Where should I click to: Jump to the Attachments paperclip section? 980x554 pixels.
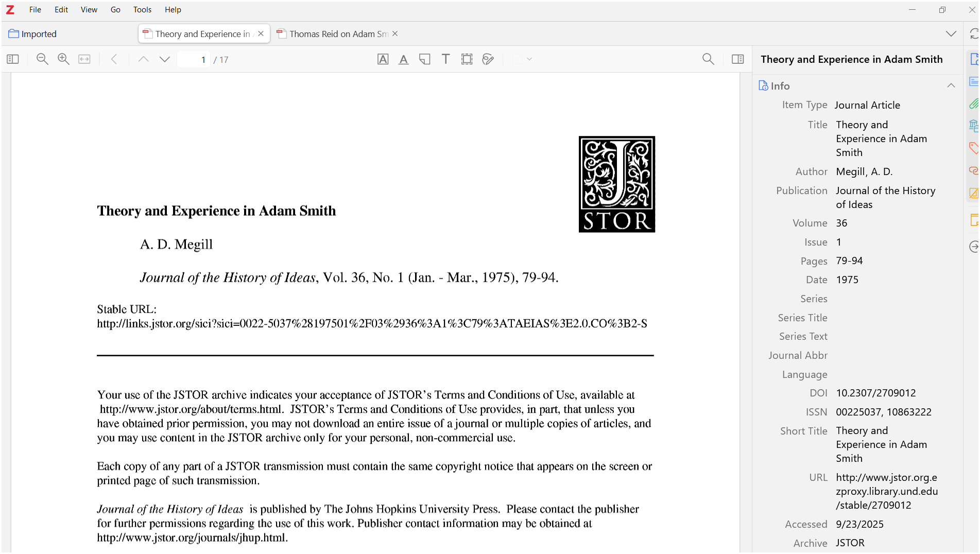tap(974, 104)
